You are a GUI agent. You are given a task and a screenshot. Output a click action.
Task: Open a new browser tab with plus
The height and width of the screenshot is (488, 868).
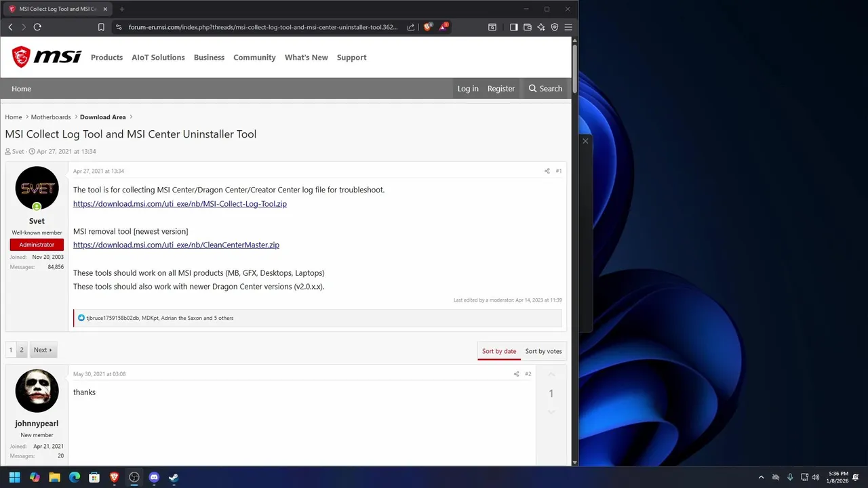(122, 9)
